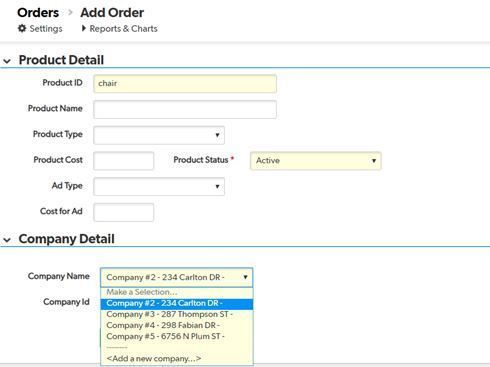Click the Cost for Ad label
This screenshot has width=490, height=367.
click(61, 211)
